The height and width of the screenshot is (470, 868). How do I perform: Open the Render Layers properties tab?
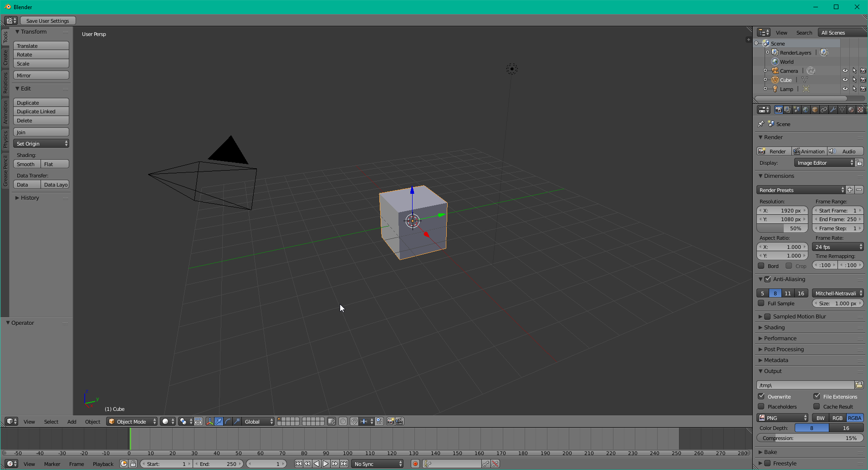[x=787, y=110]
